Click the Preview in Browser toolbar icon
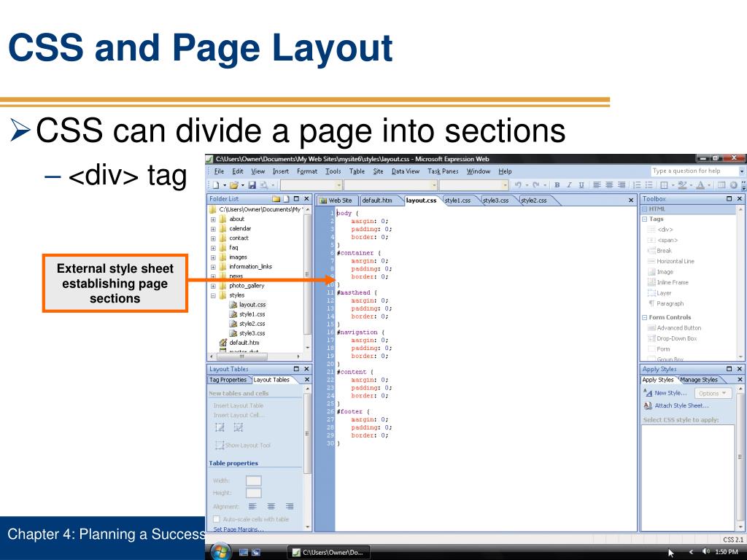Image resolution: width=747 pixels, height=560 pixels. coord(263,185)
